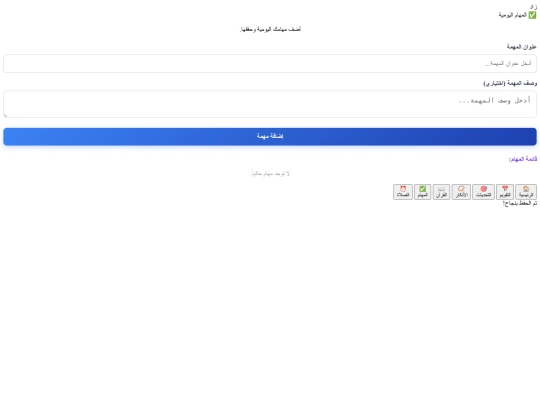Open the prayer (الصلاة) alarm clock button
The height and width of the screenshot is (405, 540).
tap(403, 192)
